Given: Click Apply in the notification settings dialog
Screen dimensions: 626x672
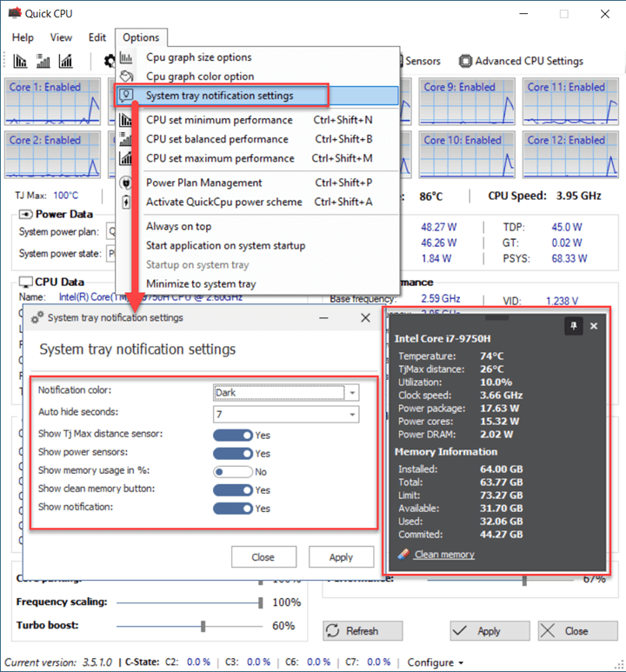Looking at the screenshot, I should click(342, 557).
